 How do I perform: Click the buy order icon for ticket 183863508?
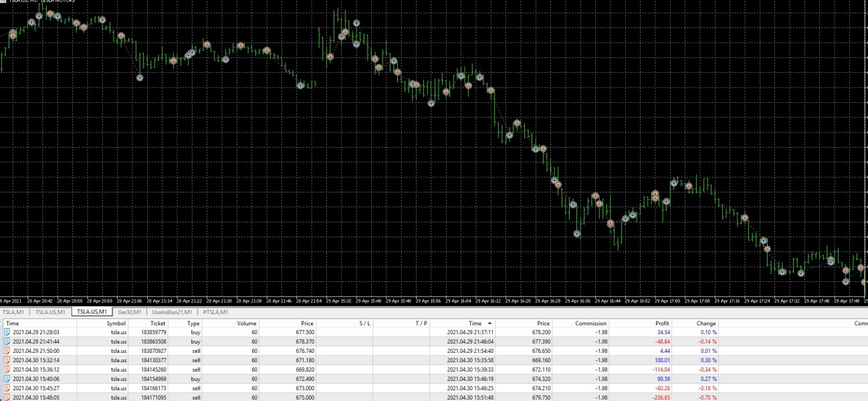point(7,341)
